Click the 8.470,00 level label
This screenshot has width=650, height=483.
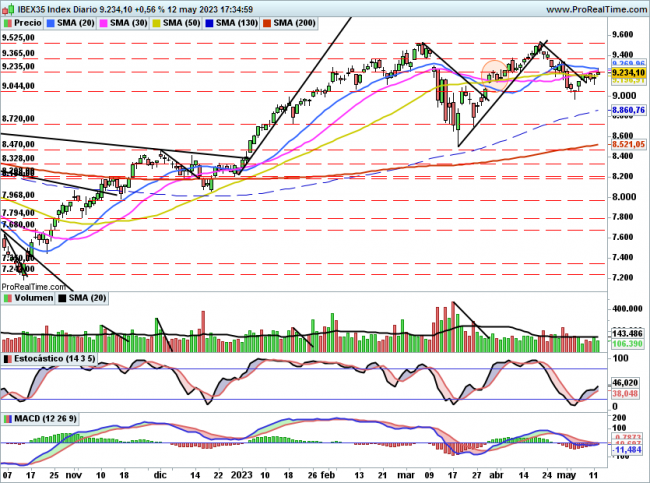18,144
